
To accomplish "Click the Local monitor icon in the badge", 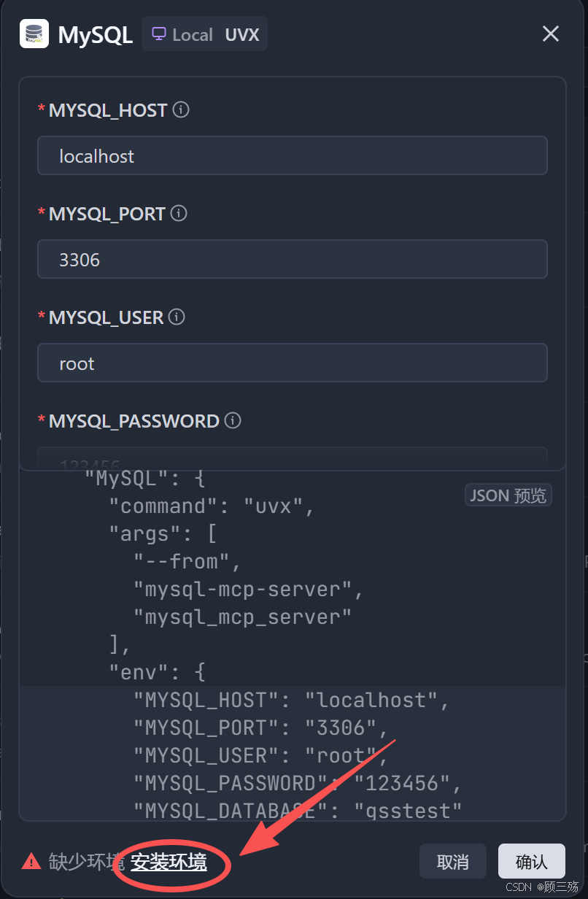I will (x=158, y=34).
